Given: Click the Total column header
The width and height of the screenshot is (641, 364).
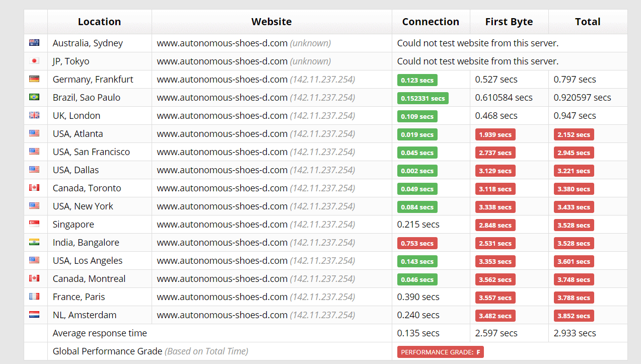Looking at the screenshot, I should tap(588, 22).
